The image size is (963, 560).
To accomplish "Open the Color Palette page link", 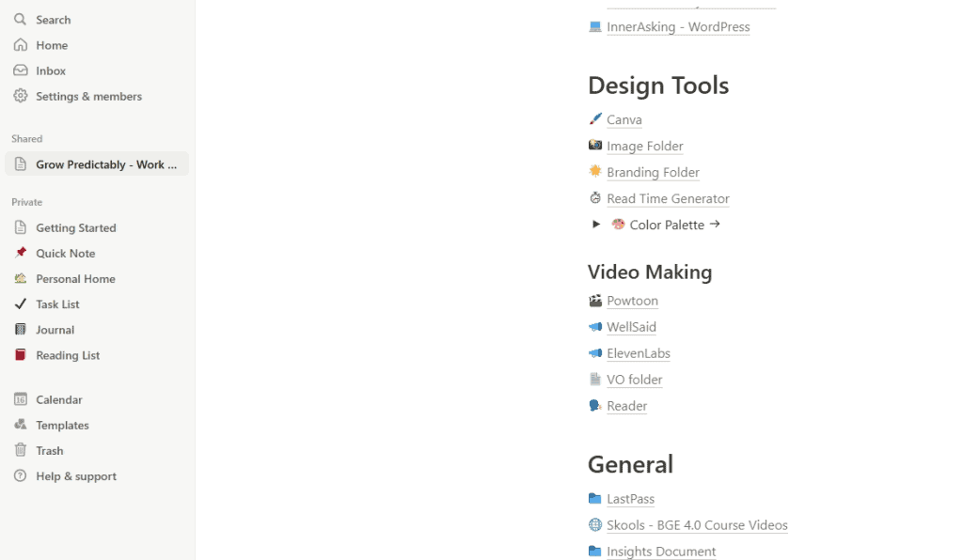I will pos(667,226).
